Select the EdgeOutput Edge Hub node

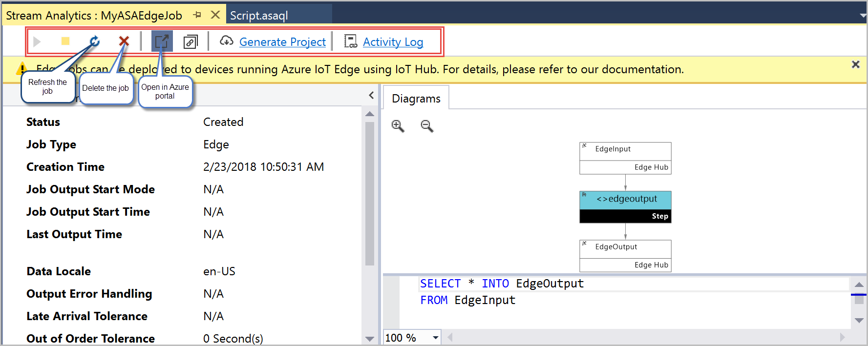625,256
